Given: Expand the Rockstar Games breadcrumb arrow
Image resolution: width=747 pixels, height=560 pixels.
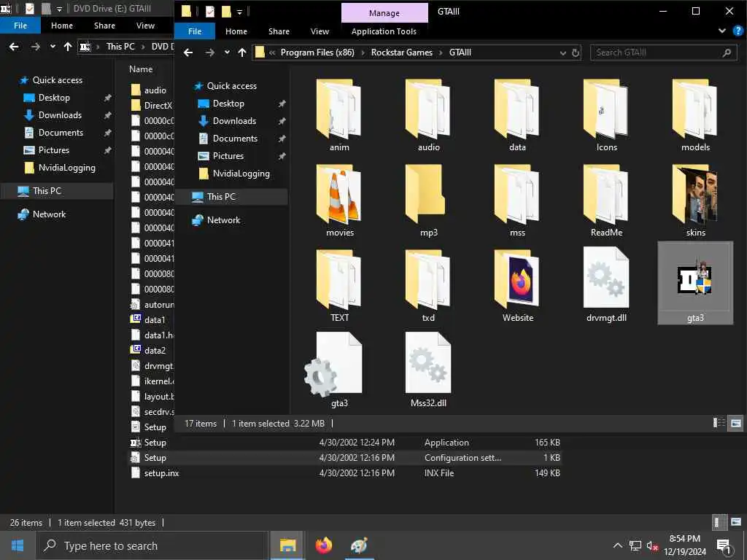Looking at the screenshot, I should pyautogui.click(x=441, y=52).
